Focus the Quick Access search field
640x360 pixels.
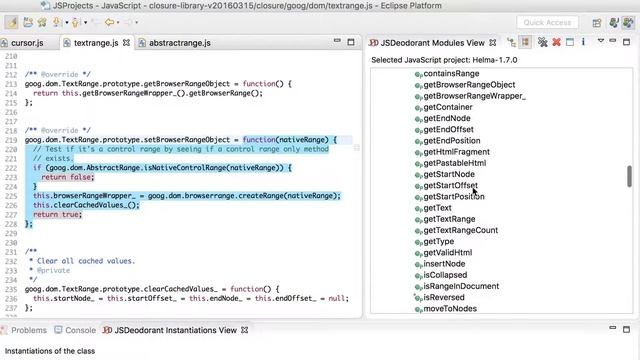pyautogui.click(x=547, y=22)
